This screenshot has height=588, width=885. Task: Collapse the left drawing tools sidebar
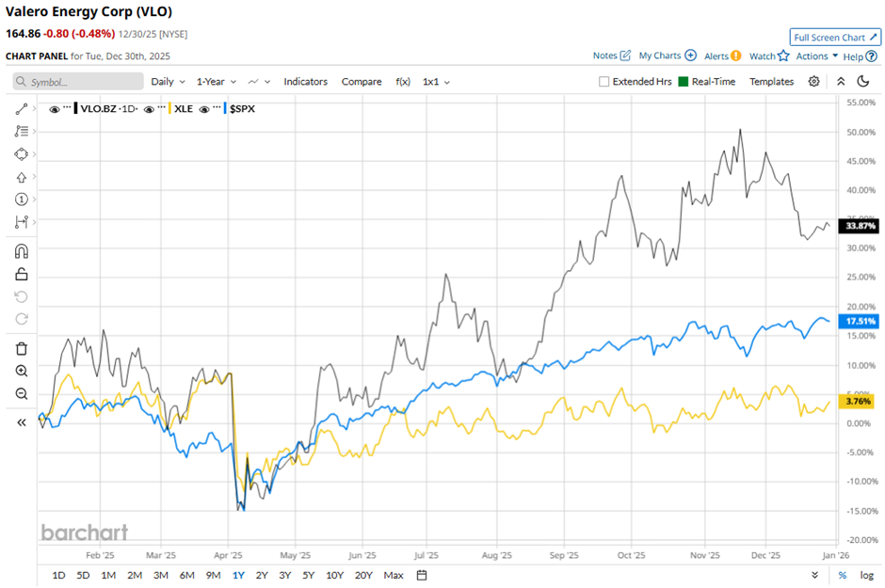(x=22, y=422)
